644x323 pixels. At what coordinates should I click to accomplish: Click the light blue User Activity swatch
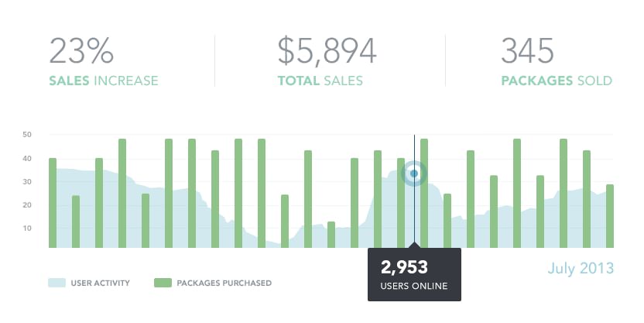click(x=56, y=283)
